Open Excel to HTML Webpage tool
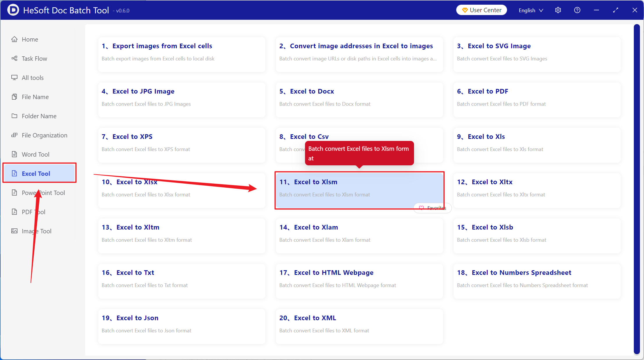Screen dimensions: 644x360 [x=359, y=281]
